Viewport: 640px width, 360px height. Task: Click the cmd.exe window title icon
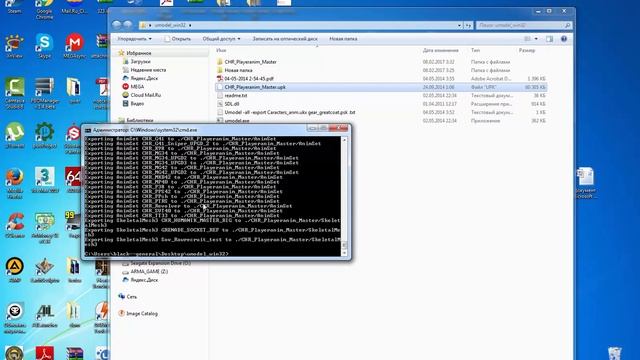[x=88, y=130]
